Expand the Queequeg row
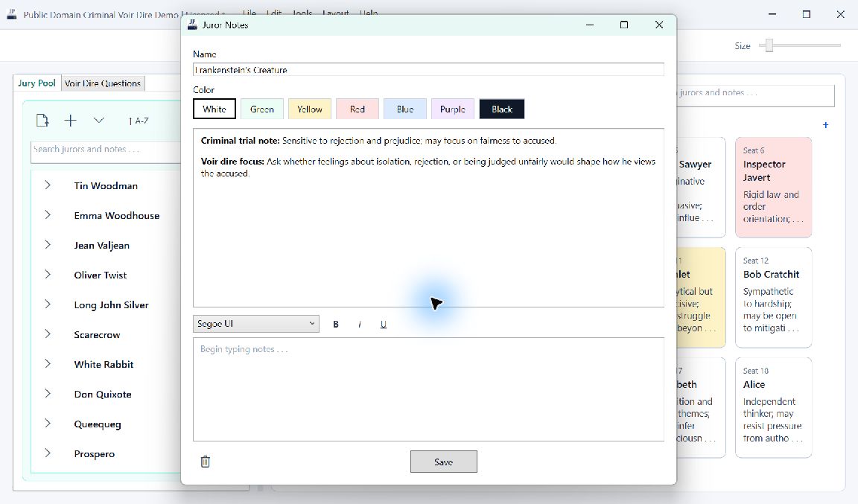This screenshot has width=858, height=504. click(48, 423)
